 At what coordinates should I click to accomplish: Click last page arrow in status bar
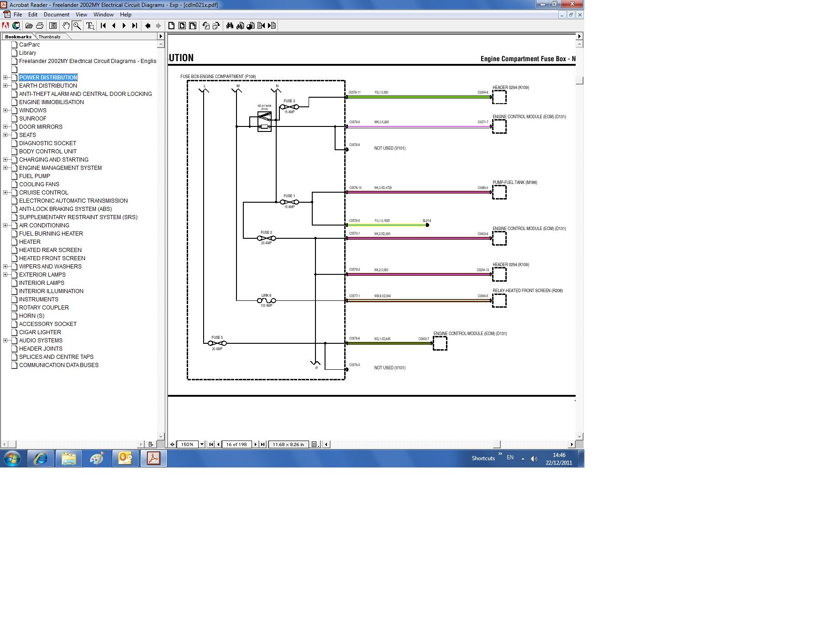(x=262, y=444)
